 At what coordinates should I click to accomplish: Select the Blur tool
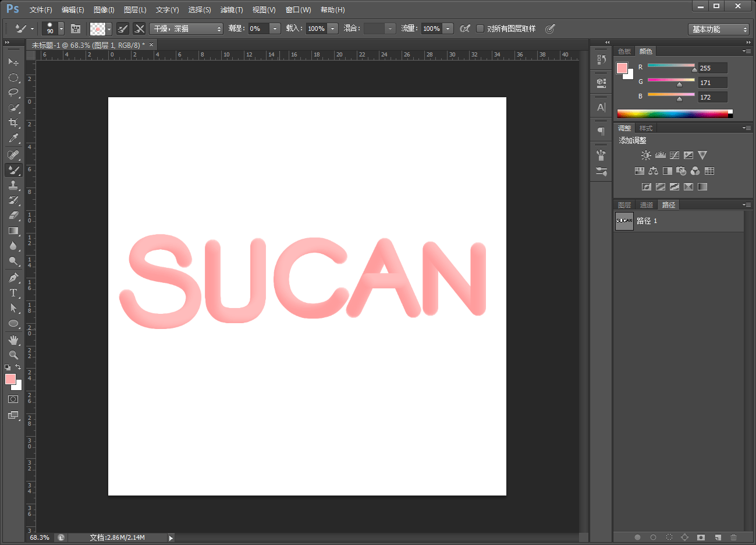[13, 246]
